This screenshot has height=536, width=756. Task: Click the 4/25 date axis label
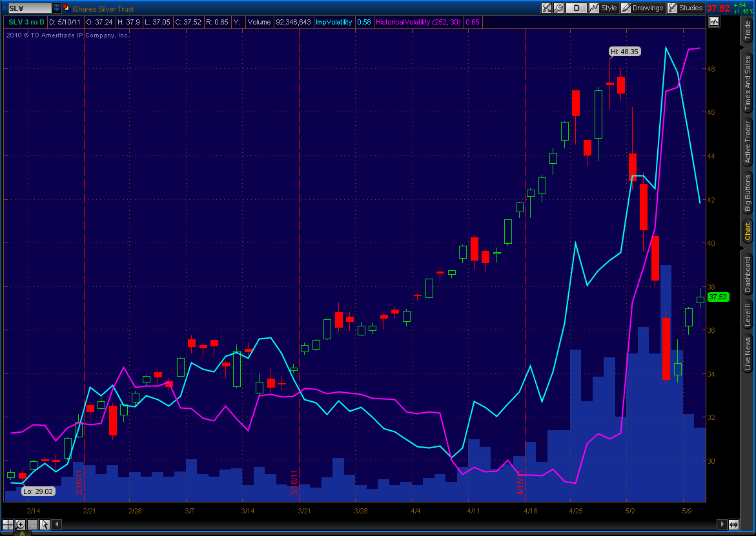point(576,511)
